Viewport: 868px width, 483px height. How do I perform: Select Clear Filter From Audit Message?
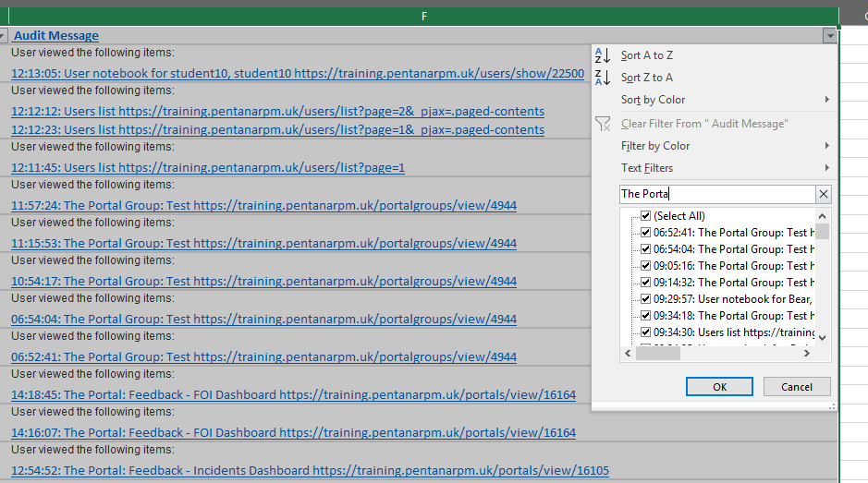click(704, 124)
